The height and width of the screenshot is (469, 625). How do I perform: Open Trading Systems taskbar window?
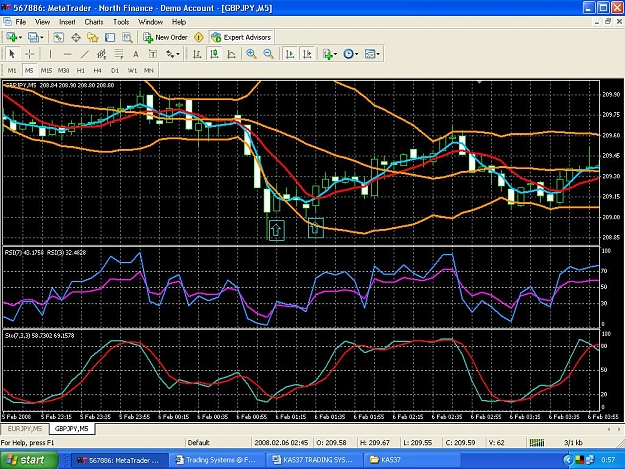point(217,460)
